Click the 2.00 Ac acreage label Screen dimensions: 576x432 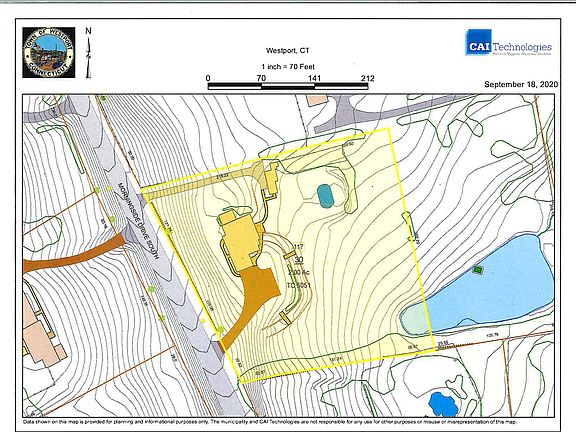point(299,273)
